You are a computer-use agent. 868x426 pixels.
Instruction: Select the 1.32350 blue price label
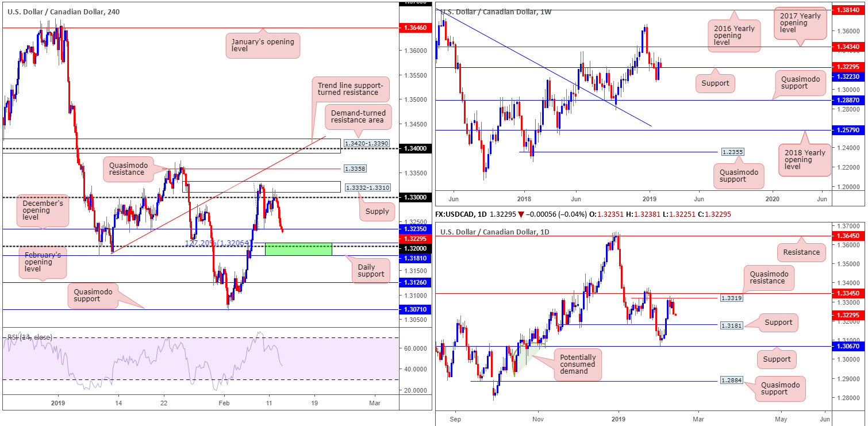click(414, 229)
